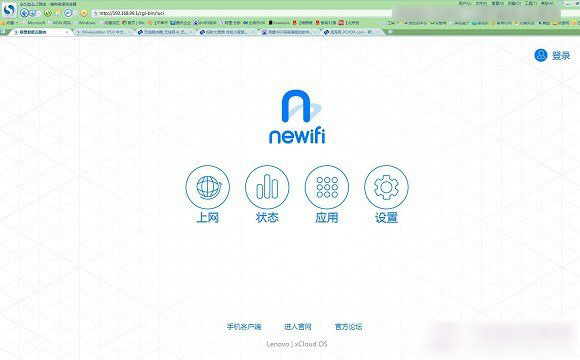Click the newifi logo
580x360 pixels.
point(297,117)
